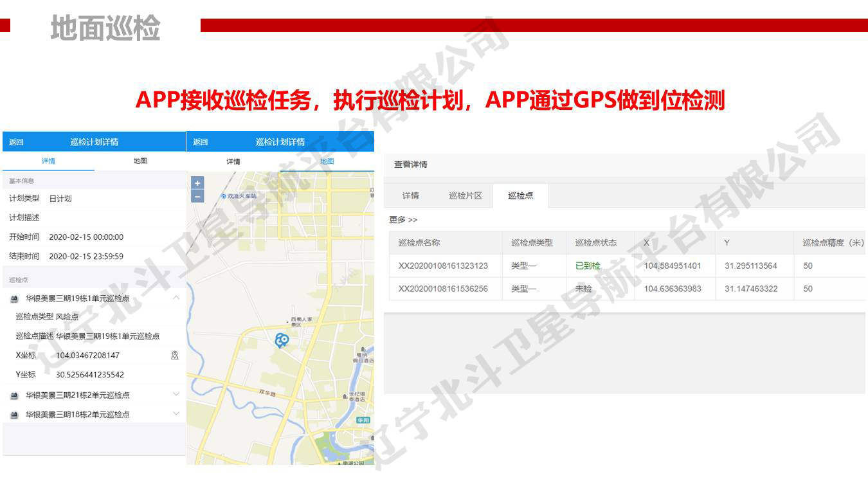This screenshot has height=488, width=868.
Task: Select row XX20200108161536256
Action: point(627,289)
